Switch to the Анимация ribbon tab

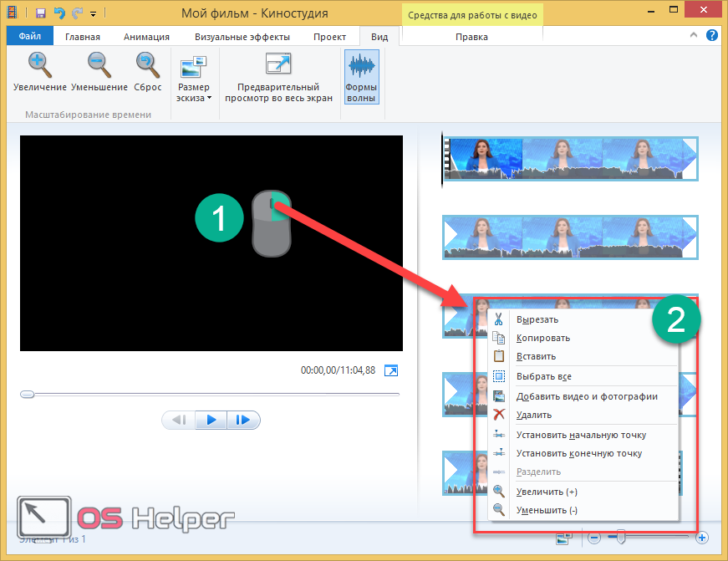pos(146,37)
